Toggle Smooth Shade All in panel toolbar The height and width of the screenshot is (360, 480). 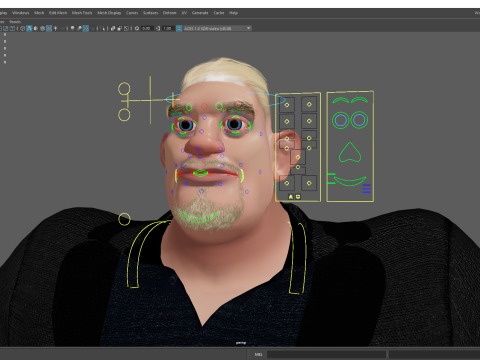[29, 28]
